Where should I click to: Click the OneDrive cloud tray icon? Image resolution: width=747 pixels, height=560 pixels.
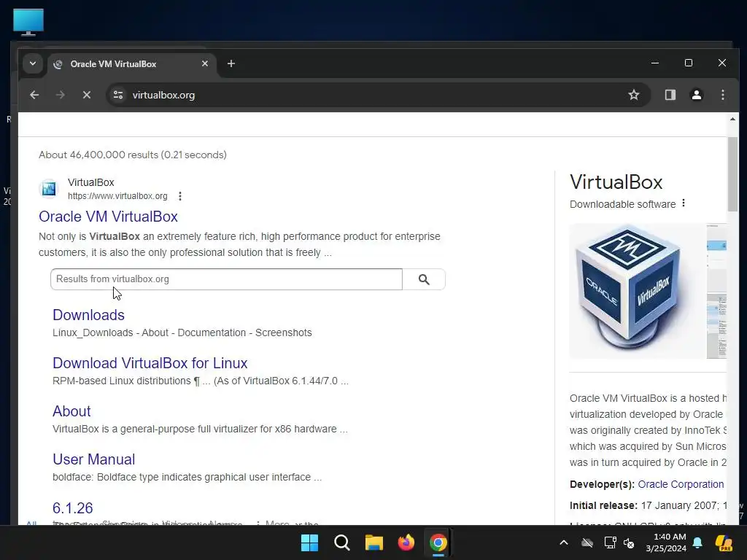click(x=587, y=542)
